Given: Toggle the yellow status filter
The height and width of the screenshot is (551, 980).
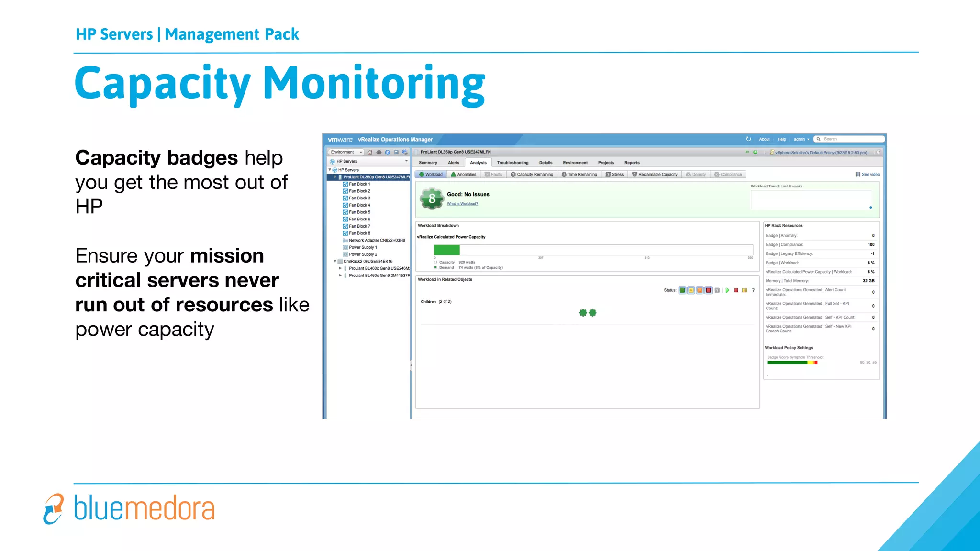Looking at the screenshot, I should click(x=691, y=290).
